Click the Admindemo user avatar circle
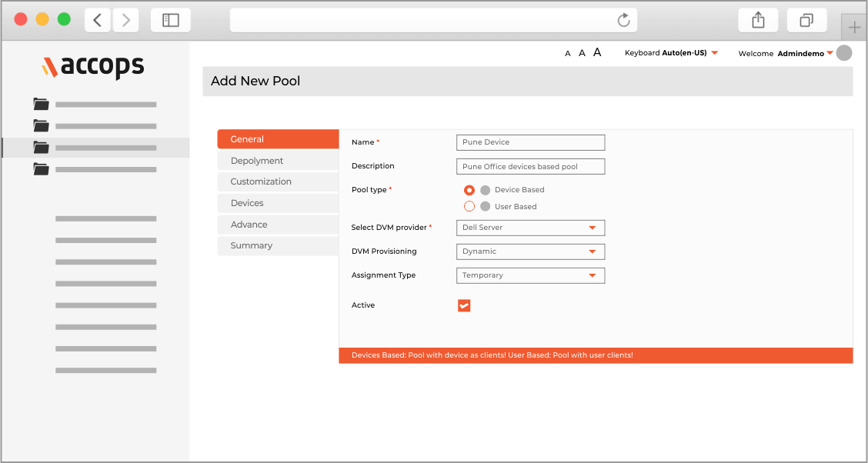868x463 pixels. tap(844, 53)
